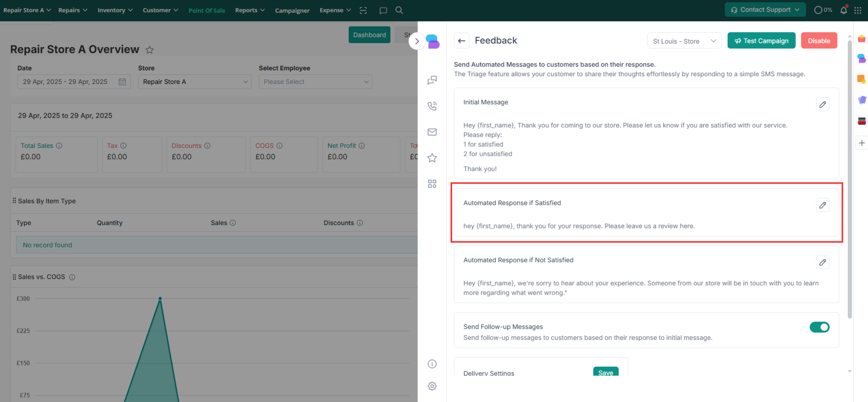Edit the Initial Message with pencil icon

click(822, 104)
